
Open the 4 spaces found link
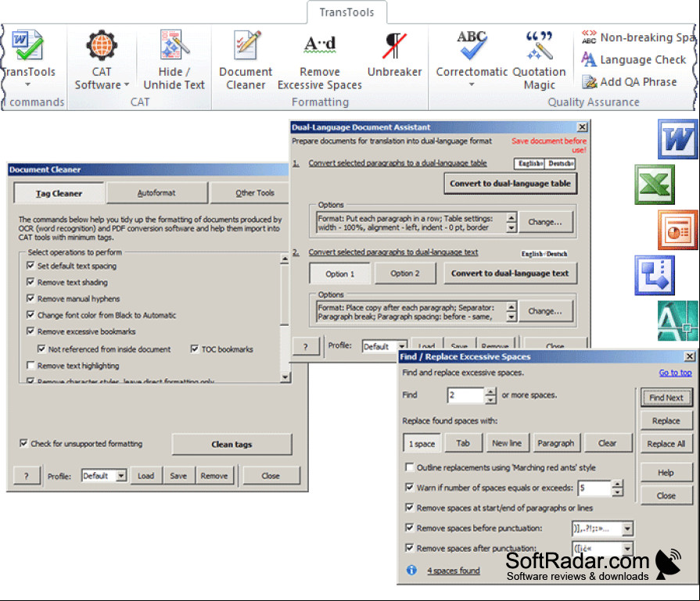[454, 571]
